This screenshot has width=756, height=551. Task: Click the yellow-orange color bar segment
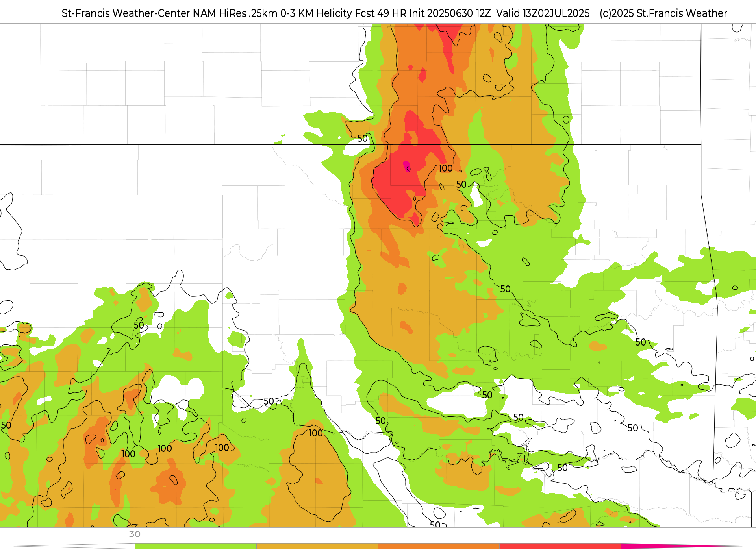317,546
